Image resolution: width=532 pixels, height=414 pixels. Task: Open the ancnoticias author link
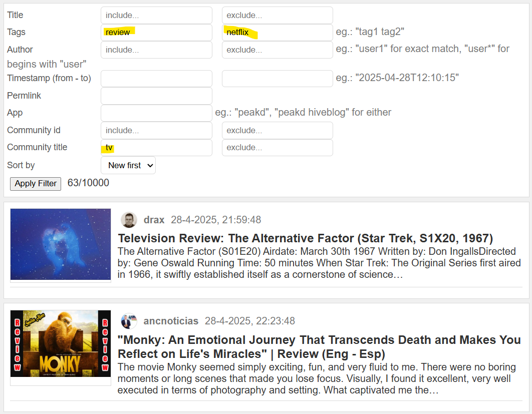tap(171, 321)
